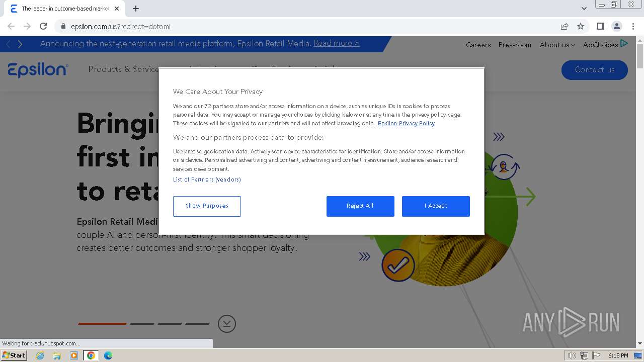Click the checkmark circle graphic icon
The height and width of the screenshot is (362, 644).
coord(398,265)
